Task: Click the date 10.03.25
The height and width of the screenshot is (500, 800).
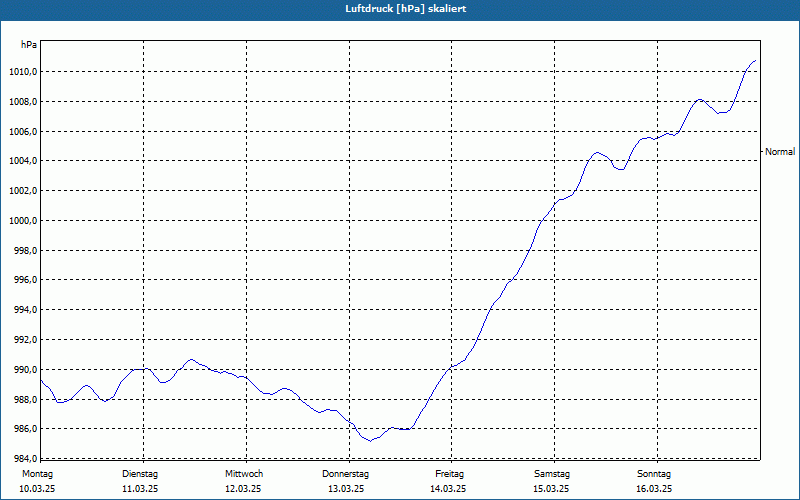Action: pos(37,489)
